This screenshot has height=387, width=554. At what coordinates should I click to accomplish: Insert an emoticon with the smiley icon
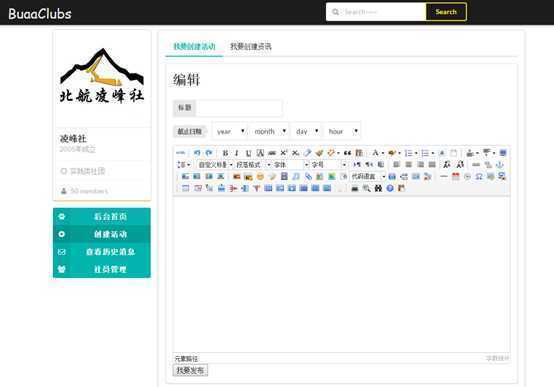point(260,176)
